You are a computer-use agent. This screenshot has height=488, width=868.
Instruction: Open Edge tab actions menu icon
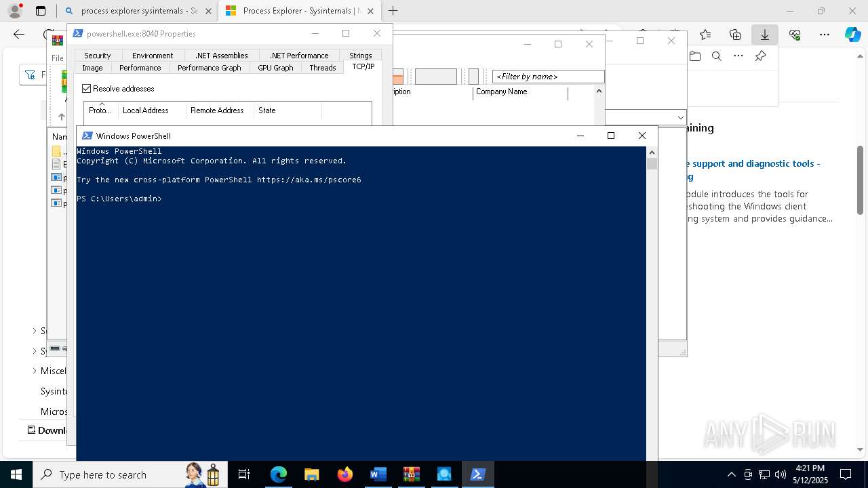40,11
